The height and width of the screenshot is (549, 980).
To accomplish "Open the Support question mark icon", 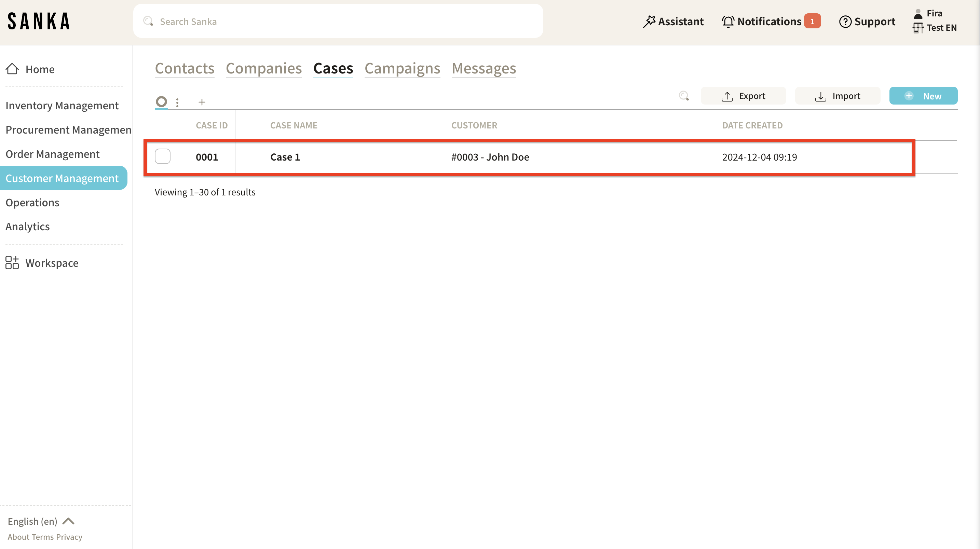I will (845, 22).
